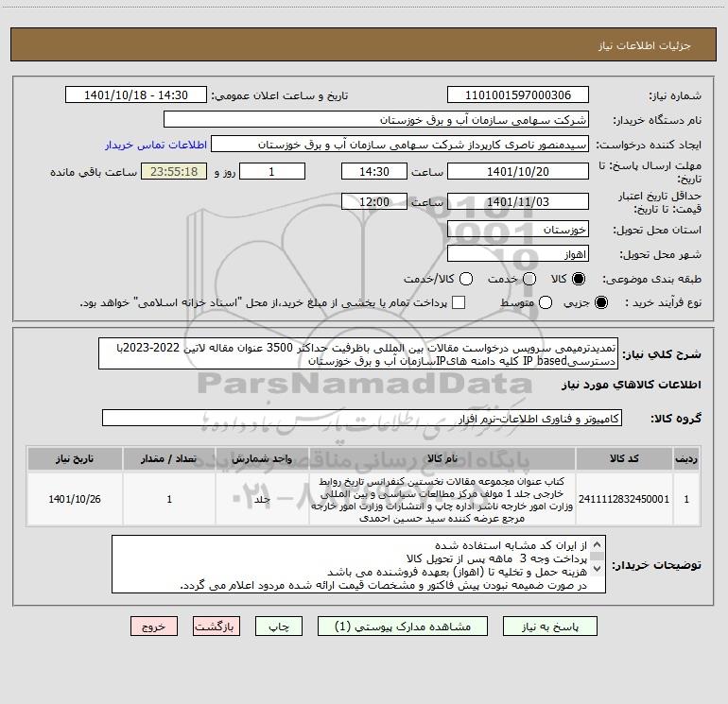
Task: Click the تاریخ نیاز column header
Action: [x=75, y=459]
